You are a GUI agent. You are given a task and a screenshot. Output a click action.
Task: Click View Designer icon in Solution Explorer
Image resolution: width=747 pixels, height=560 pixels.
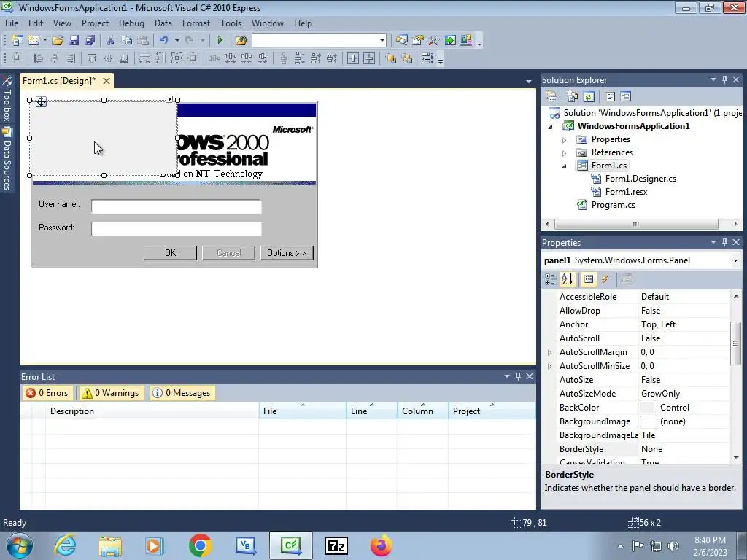[x=625, y=97]
